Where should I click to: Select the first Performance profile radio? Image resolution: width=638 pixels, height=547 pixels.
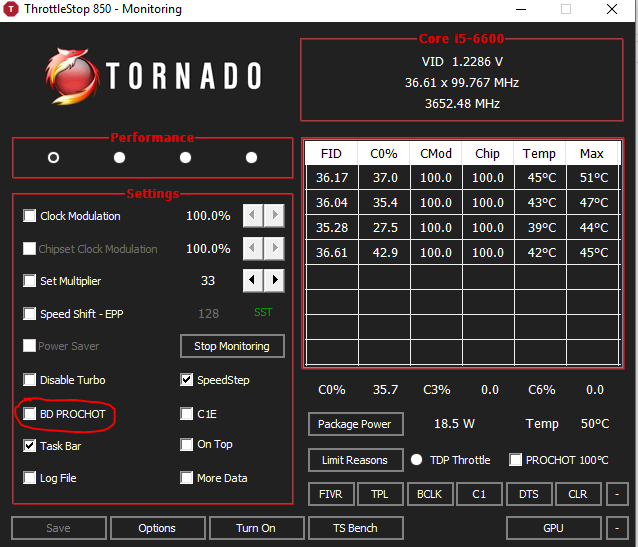[x=53, y=158]
